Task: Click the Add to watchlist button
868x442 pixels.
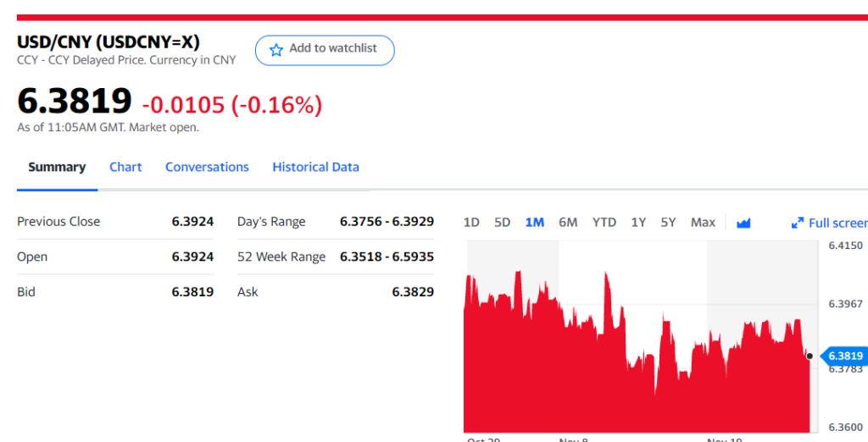Action: point(325,50)
